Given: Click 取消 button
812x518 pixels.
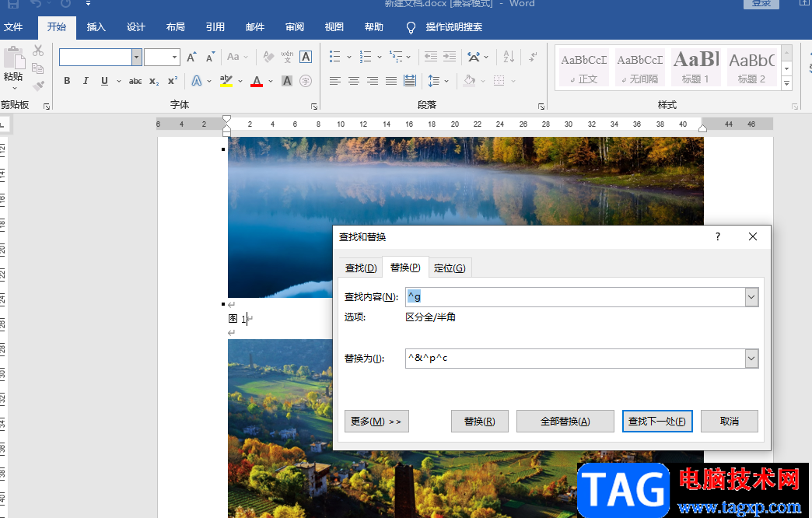Looking at the screenshot, I should tap(729, 421).
